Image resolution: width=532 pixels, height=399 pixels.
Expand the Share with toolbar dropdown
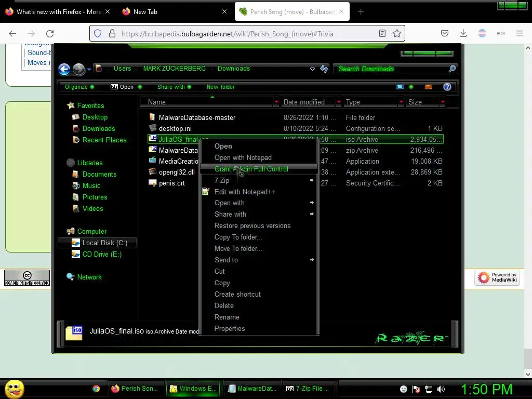pyautogui.click(x=175, y=87)
